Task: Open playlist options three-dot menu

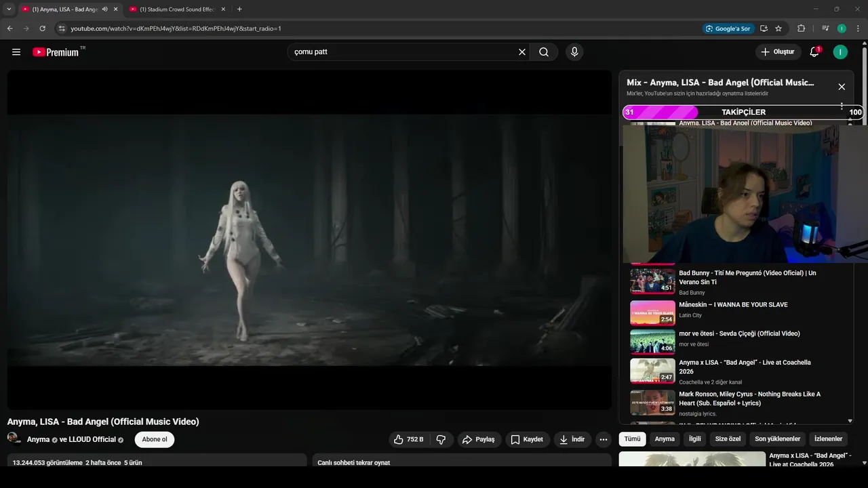Action: click(842, 106)
